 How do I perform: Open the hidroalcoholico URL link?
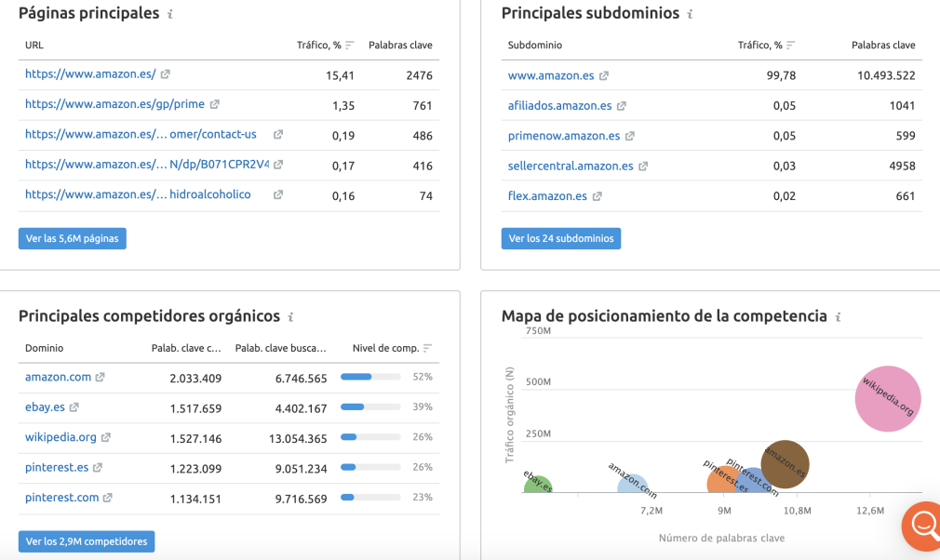(138, 194)
